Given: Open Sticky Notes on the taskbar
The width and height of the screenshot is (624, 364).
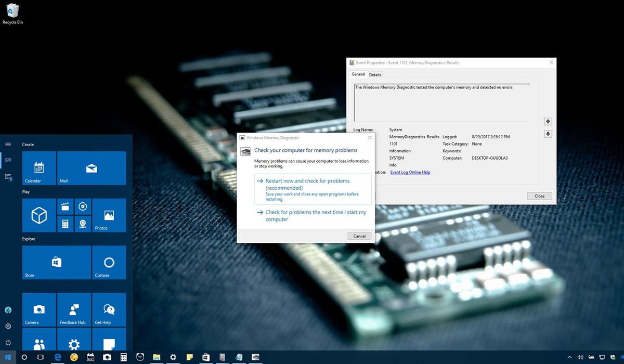Looking at the screenshot, I should [x=189, y=357].
